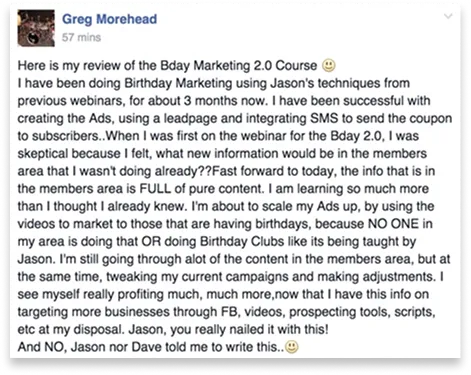Click the word 'skeptical' in the post
This screenshot has height=375, width=471.
pos(42,154)
